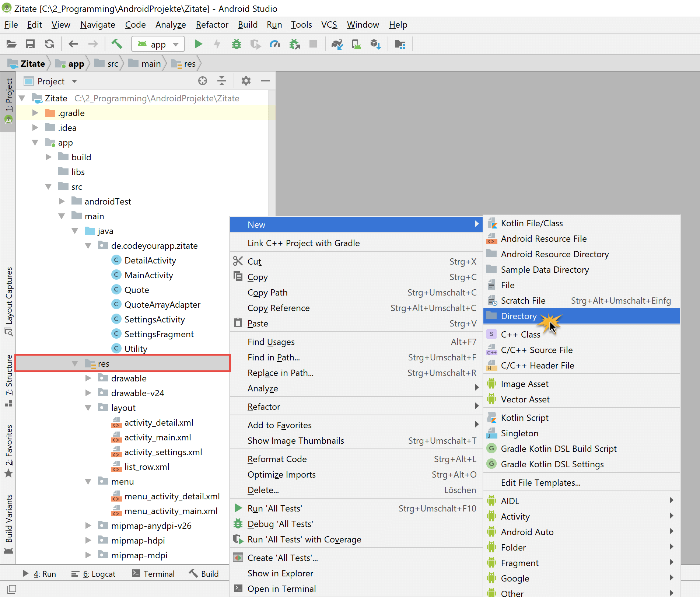Open the VCS menu
The image size is (700, 597).
click(329, 25)
